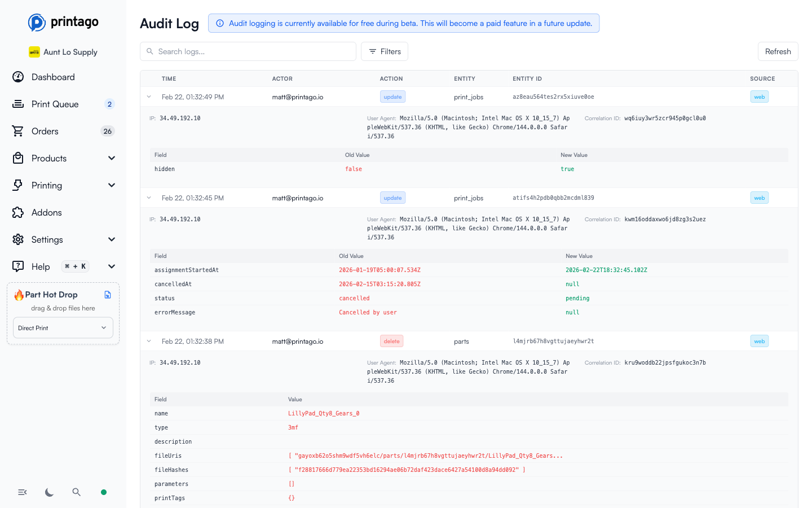This screenshot has width=812, height=508.
Task: Open the Dashboard from the sidebar
Action: coord(53,77)
